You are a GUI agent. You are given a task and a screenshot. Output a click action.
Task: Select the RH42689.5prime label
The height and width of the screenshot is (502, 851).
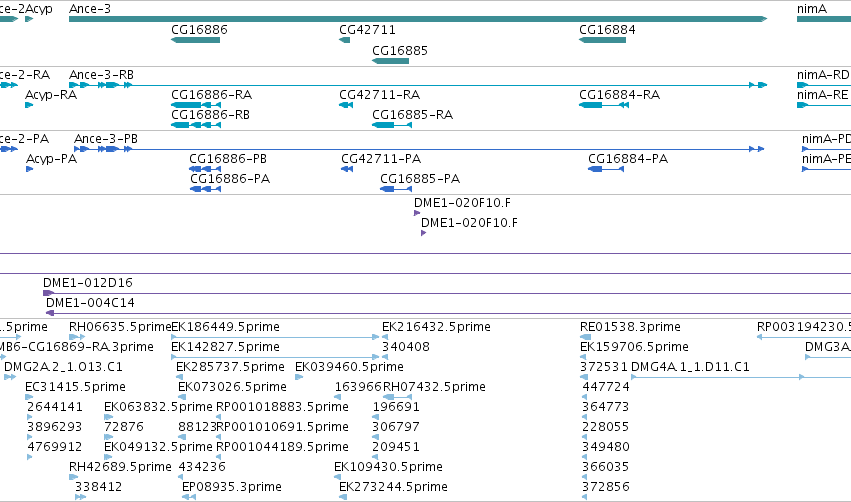pyautogui.click(x=120, y=467)
